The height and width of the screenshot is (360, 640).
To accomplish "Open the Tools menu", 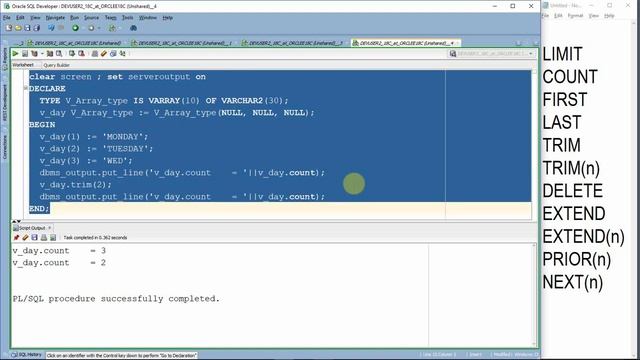I will pos(128,18).
